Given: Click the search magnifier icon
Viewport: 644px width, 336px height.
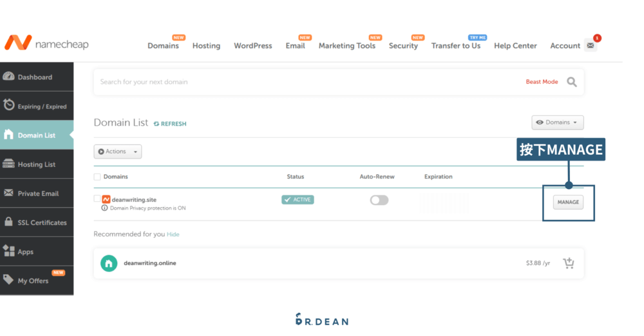Looking at the screenshot, I should click(x=571, y=82).
